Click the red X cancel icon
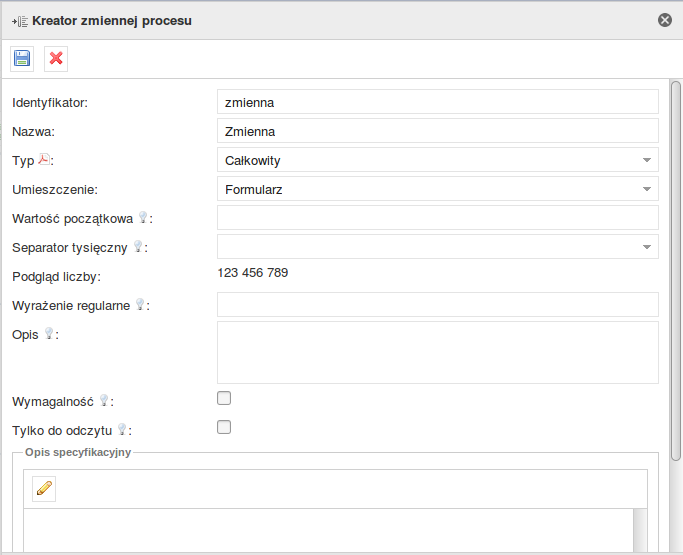Viewport: 683px width, 555px height. [56, 59]
